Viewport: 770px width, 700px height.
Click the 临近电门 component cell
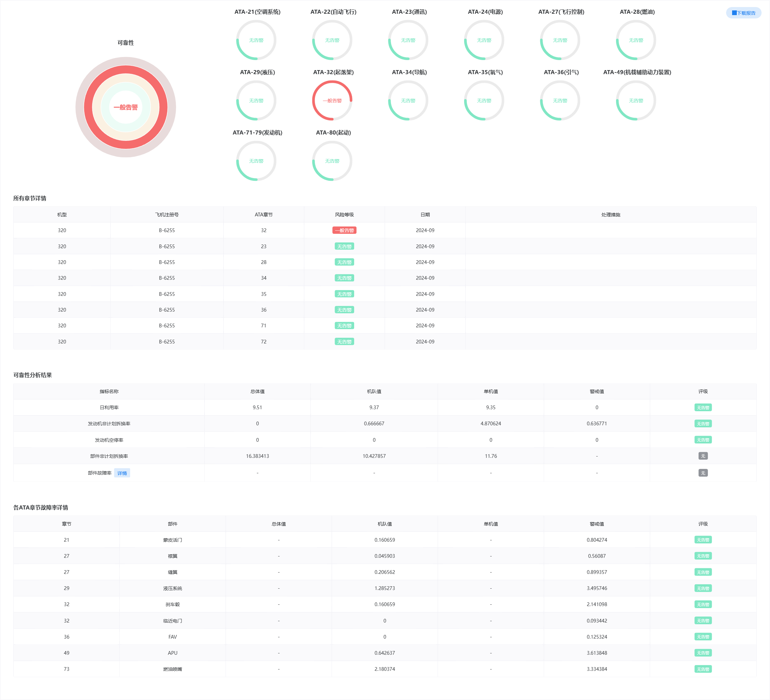click(173, 621)
